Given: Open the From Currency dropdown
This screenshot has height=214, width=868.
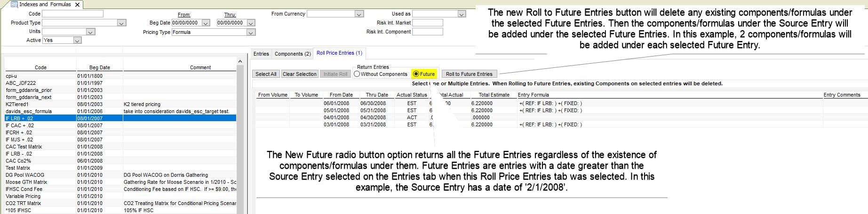Looking at the screenshot, I should [x=359, y=14].
